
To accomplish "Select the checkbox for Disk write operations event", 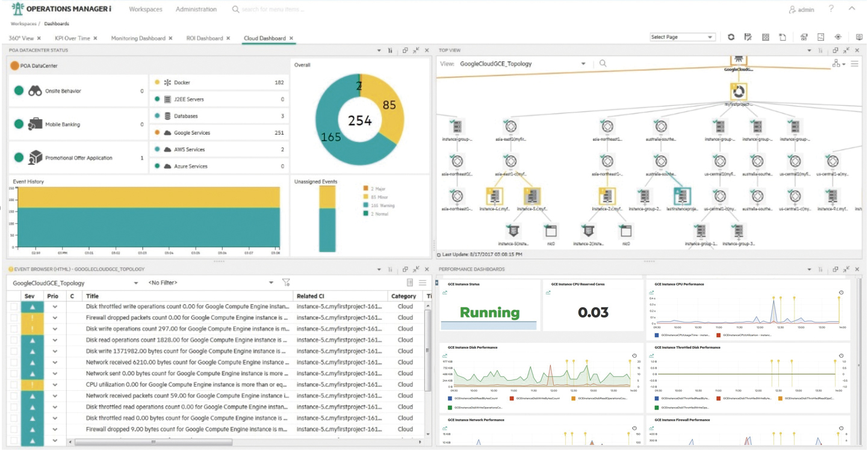I will point(13,329).
